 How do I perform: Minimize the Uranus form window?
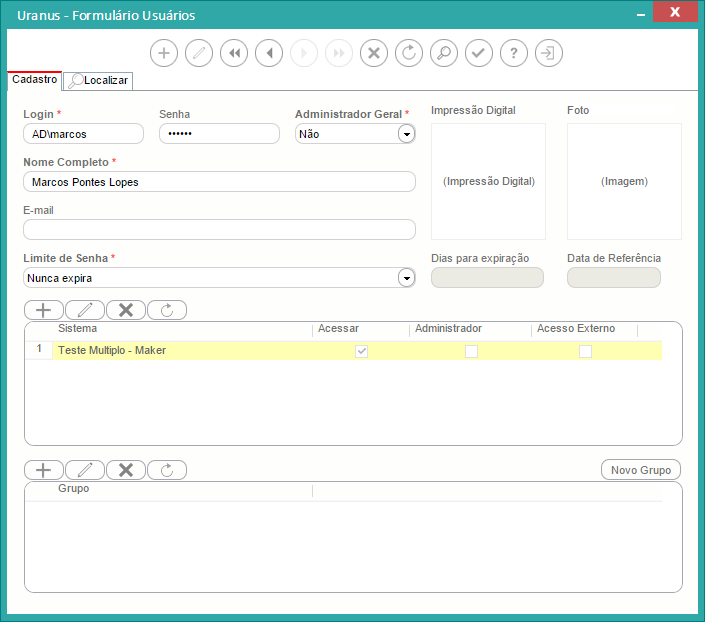click(x=641, y=15)
